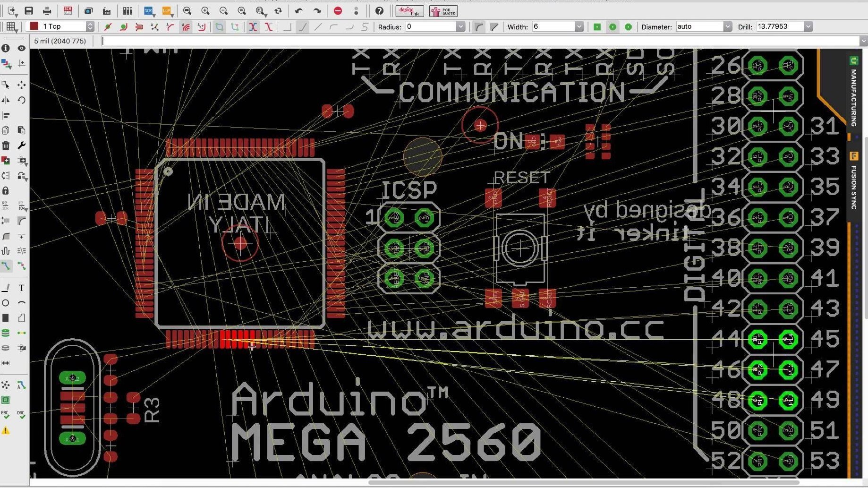Focus the command line input field
Screen dimensions: 868x488
click(x=480, y=41)
